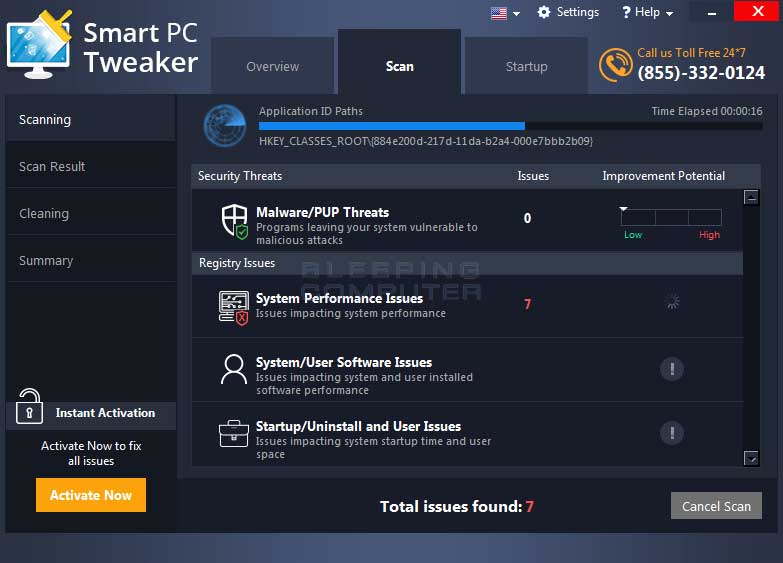The height and width of the screenshot is (563, 783).
Task: Open the Startup tab
Action: point(526,67)
